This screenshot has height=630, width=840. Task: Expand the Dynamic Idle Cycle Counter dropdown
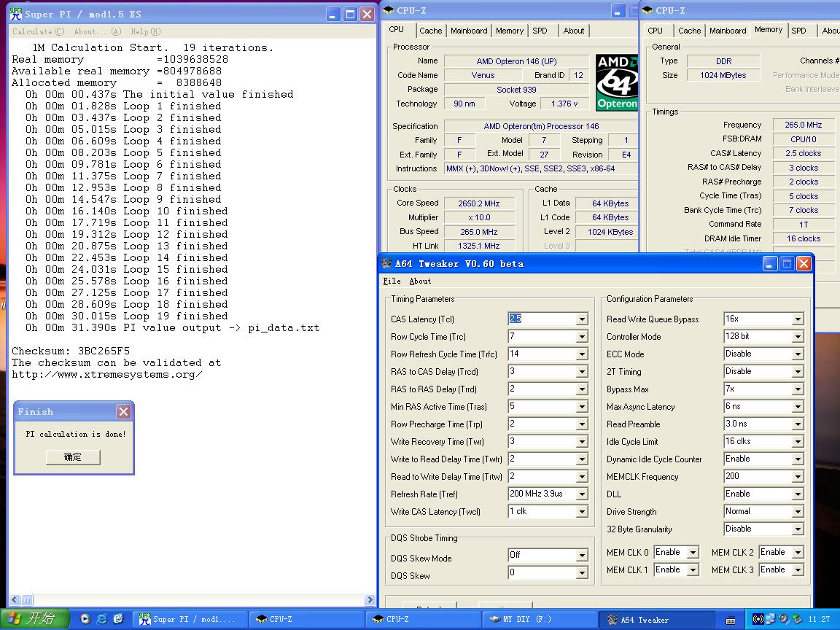click(x=798, y=459)
